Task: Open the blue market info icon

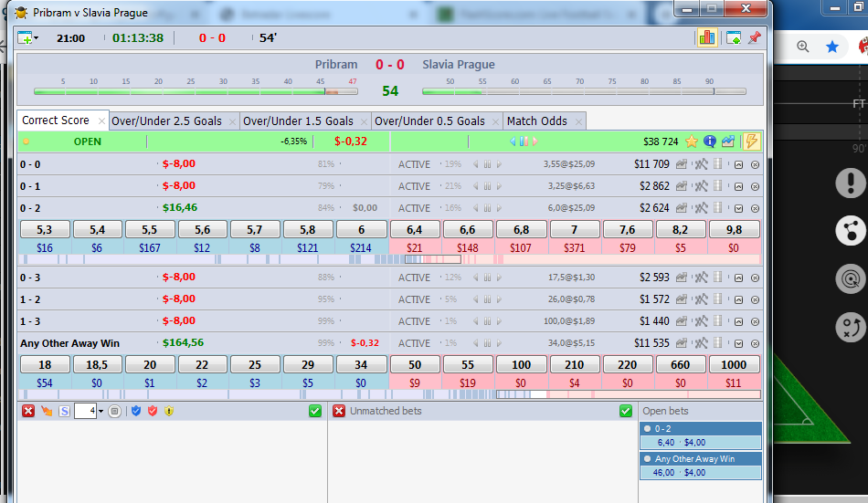Action: click(710, 141)
